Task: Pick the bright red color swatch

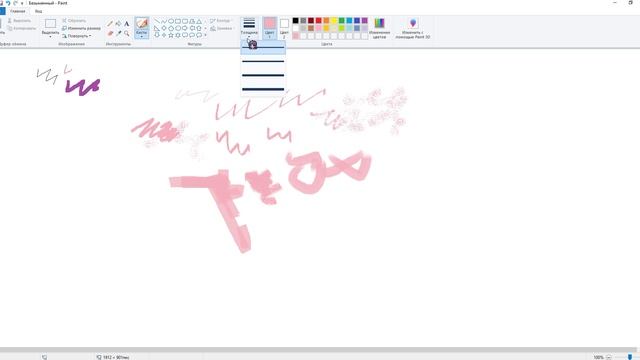Action: (x=318, y=20)
